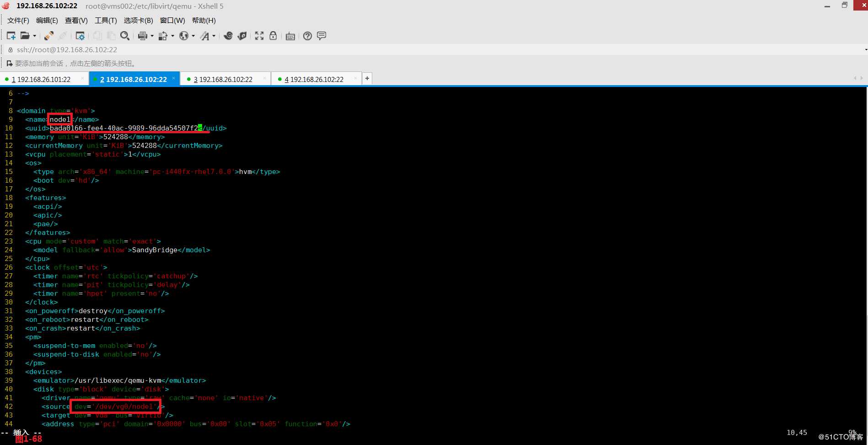Click the globe encoding icon
Image resolution: width=868 pixels, height=445 pixels.
point(184,36)
